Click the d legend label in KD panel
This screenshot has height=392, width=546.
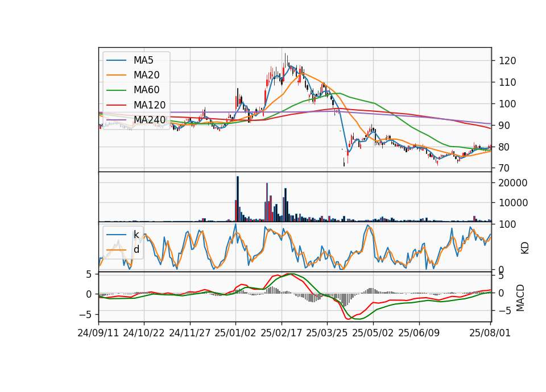[136, 249]
